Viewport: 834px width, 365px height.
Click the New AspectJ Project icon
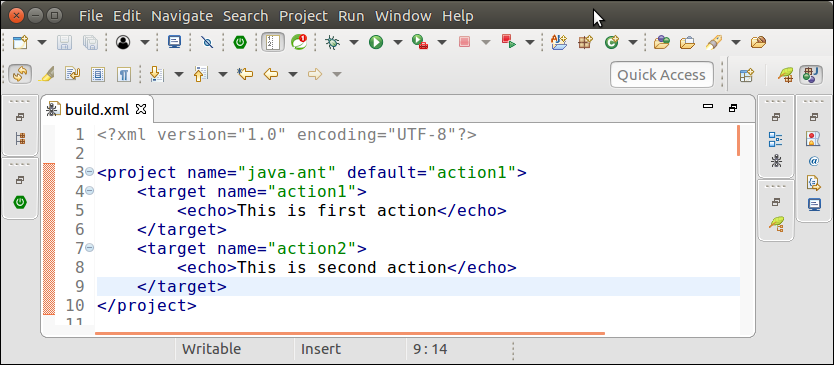click(559, 42)
